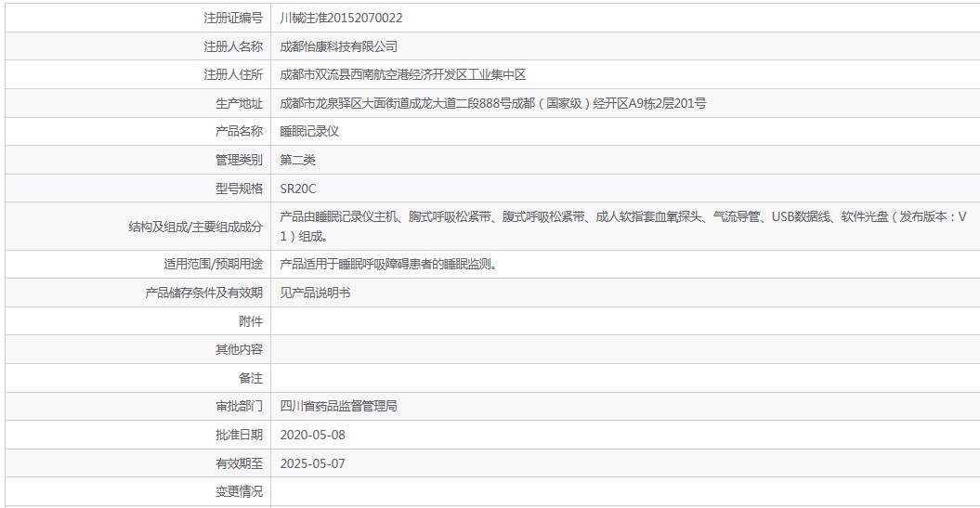Click the 生产地址 label
Image resolution: width=980 pixels, height=508 pixels.
(240, 104)
